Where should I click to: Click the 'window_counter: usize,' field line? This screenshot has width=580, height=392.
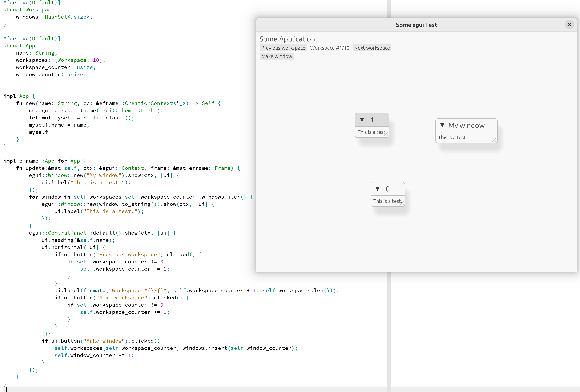(x=51, y=75)
